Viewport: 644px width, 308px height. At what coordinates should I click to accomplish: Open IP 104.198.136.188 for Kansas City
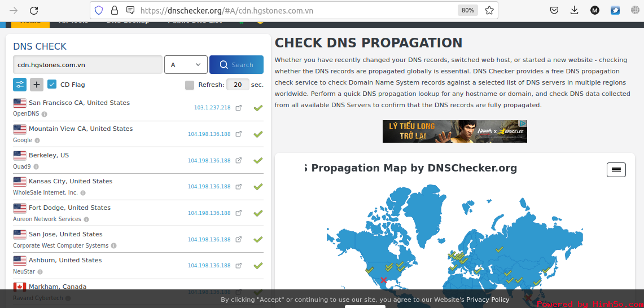tap(209, 187)
